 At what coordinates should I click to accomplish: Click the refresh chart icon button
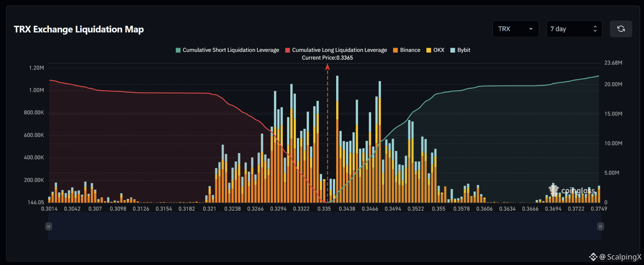click(621, 29)
